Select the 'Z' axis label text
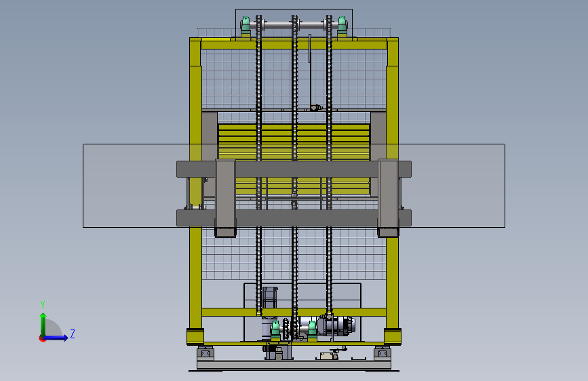The height and width of the screenshot is (381, 588). [x=73, y=334]
